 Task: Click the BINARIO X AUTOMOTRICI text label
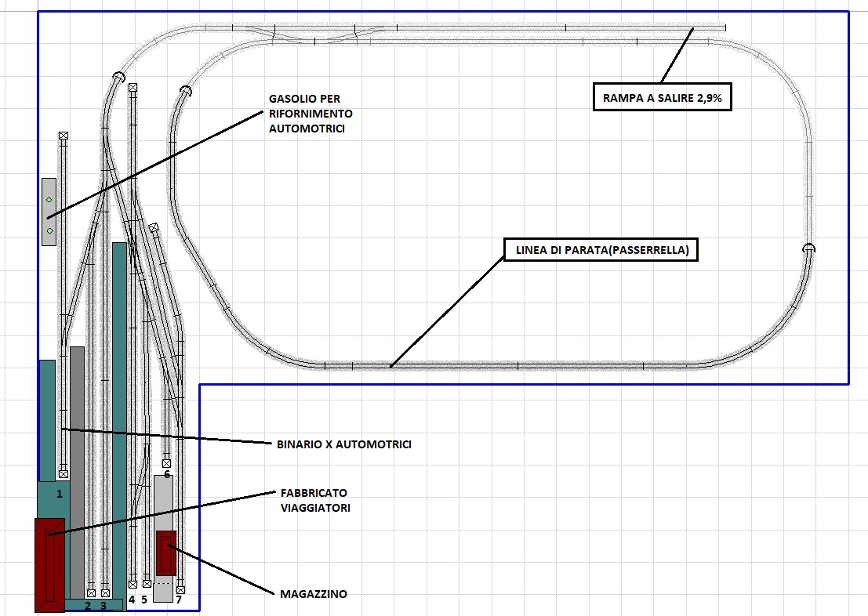pyautogui.click(x=344, y=444)
